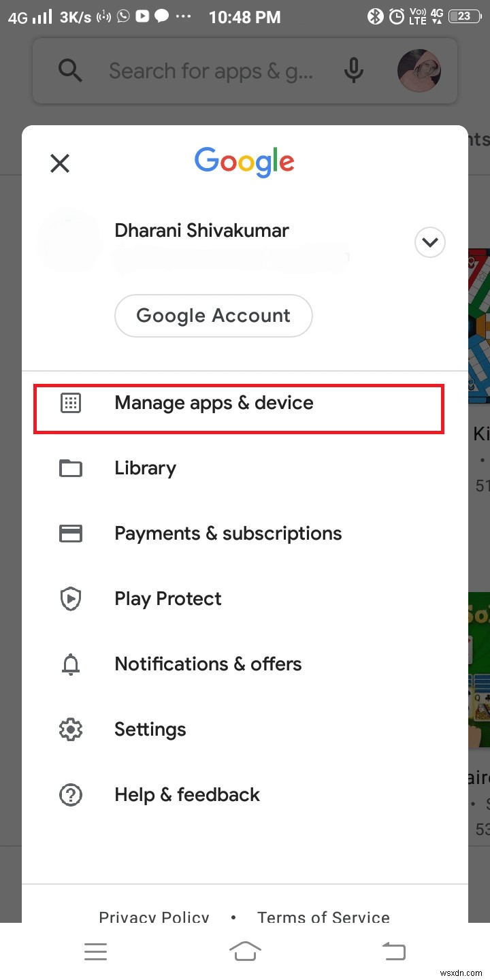Open the Privacy Policy link
This screenshot has height=980, width=490.
point(154,917)
